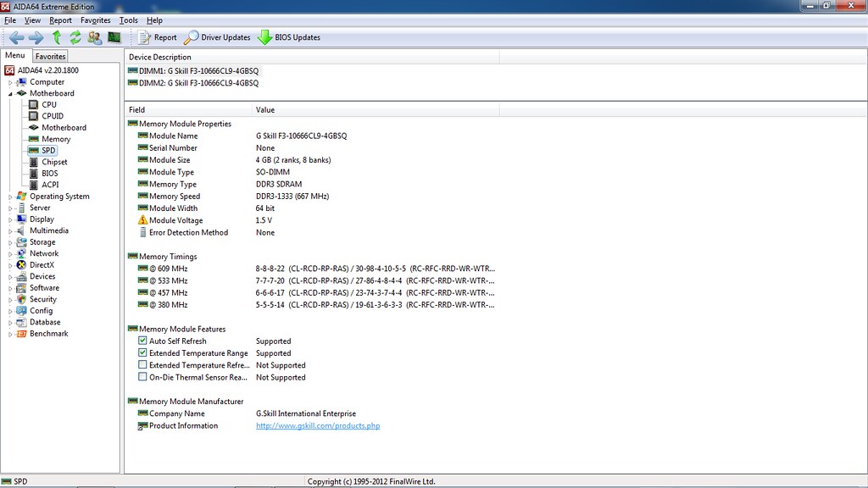Click the Software icon in the tree
Screen dimensions: 868x488
click(x=21, y=288)
